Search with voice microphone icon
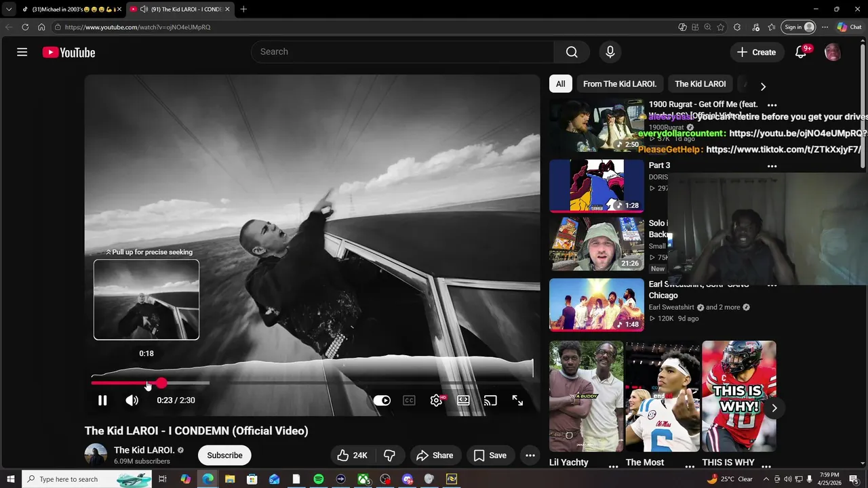This screenshot has width=868, height=488. [610, 52]
